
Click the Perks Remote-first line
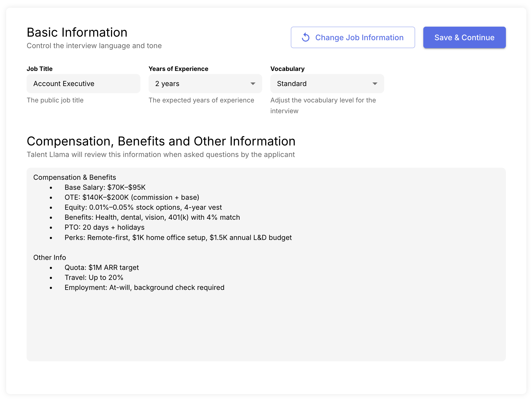(x=178, y=238)
